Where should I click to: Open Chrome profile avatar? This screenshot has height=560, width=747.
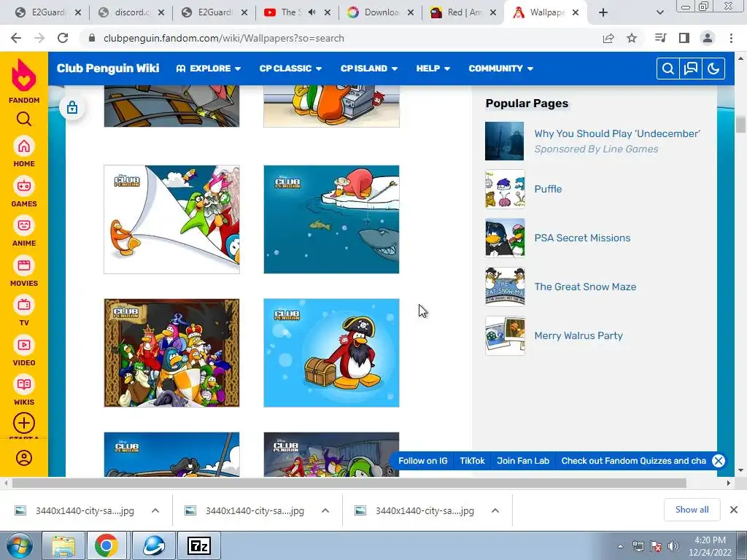pos(708,38)
